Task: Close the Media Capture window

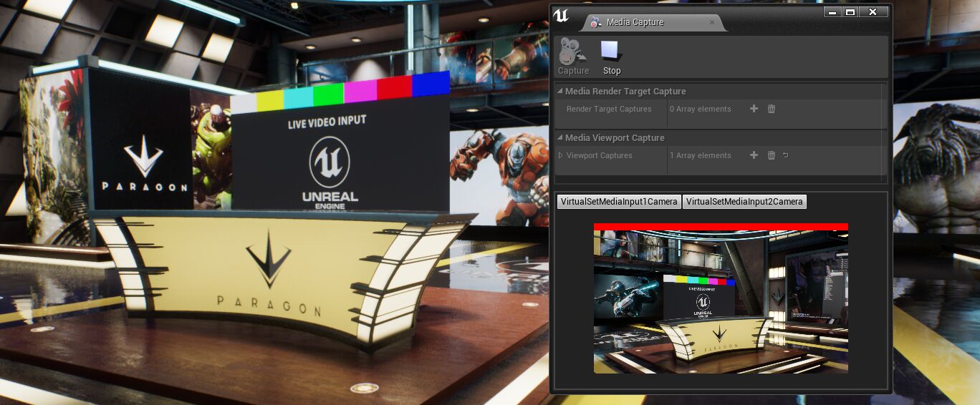Action: pyautogui.click(x=873, y=11)
